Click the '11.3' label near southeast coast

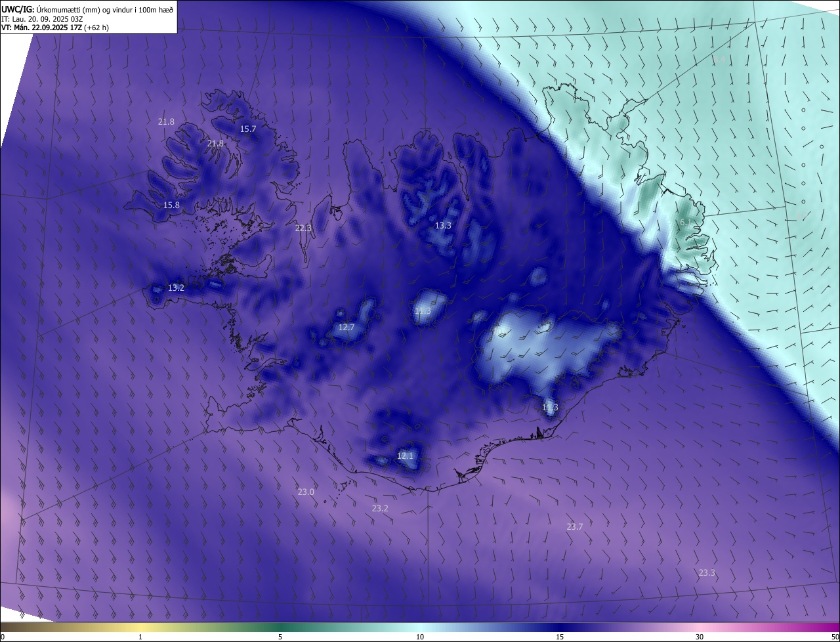[x=550, y=407]
